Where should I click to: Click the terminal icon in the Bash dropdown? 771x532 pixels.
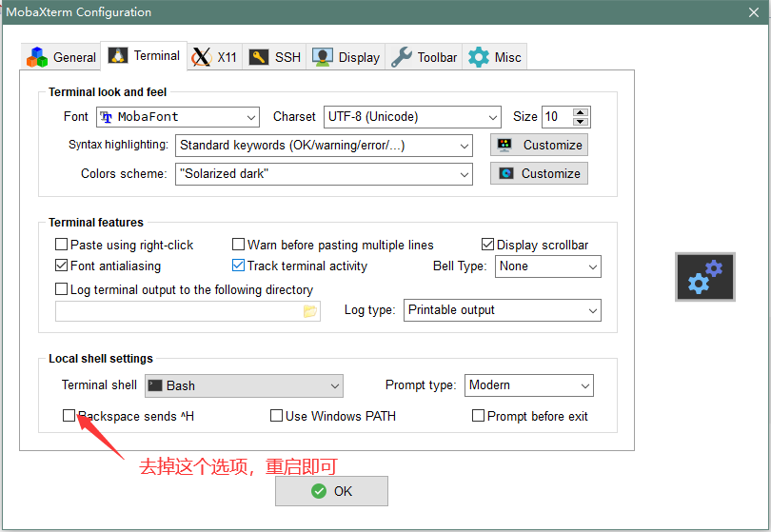(155, 385)
